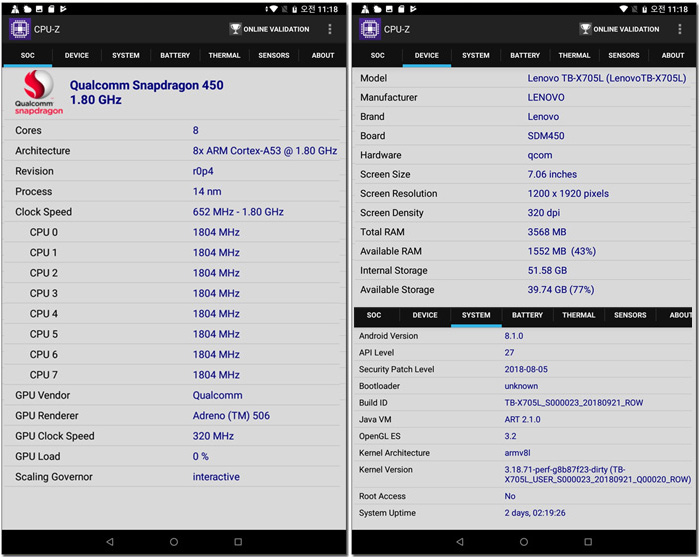Tap trophy icon in left screen header

point(235,29)
